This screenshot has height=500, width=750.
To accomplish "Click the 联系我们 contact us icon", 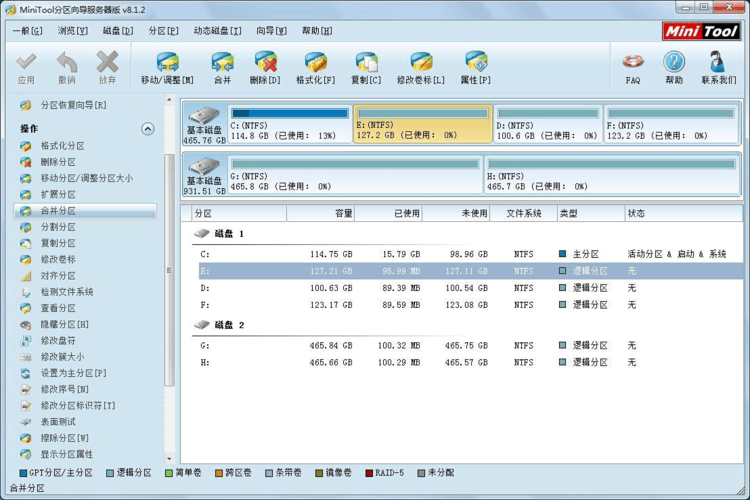I will pos(717,62).
